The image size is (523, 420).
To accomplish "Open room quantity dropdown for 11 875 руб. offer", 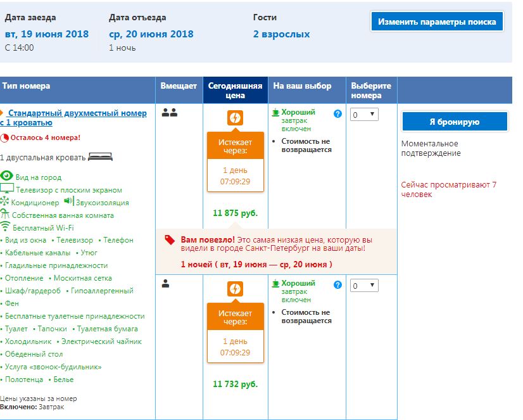I will 364,115.
